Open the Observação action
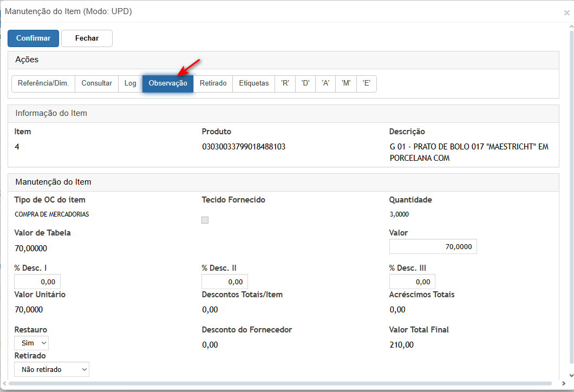 pos(168,83)
